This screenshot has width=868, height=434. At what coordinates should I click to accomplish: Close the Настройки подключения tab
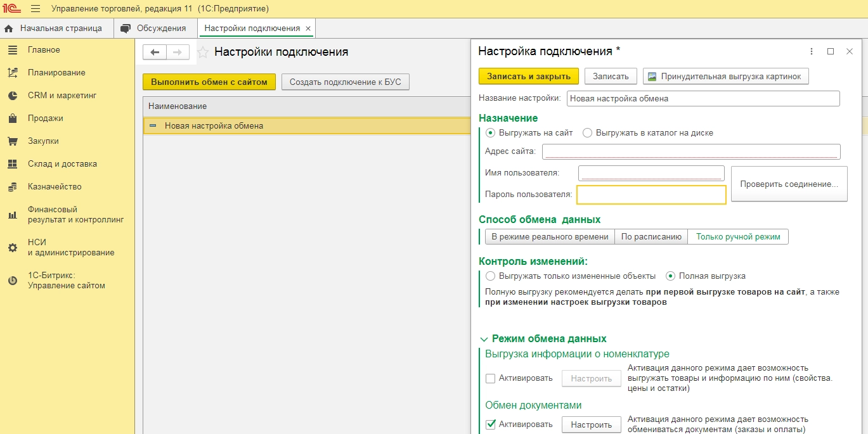(x=308, y=29)
